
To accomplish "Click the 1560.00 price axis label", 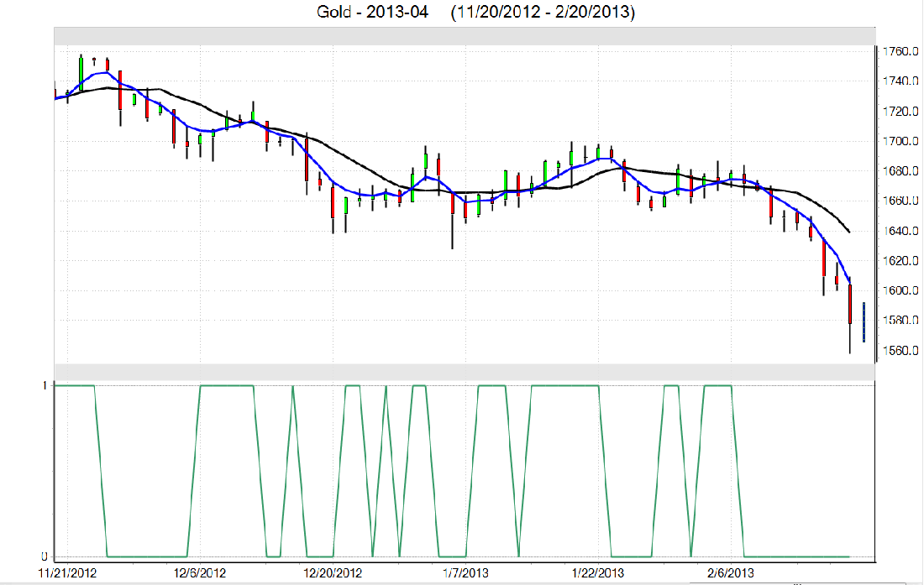I will [x=899, y=350].
